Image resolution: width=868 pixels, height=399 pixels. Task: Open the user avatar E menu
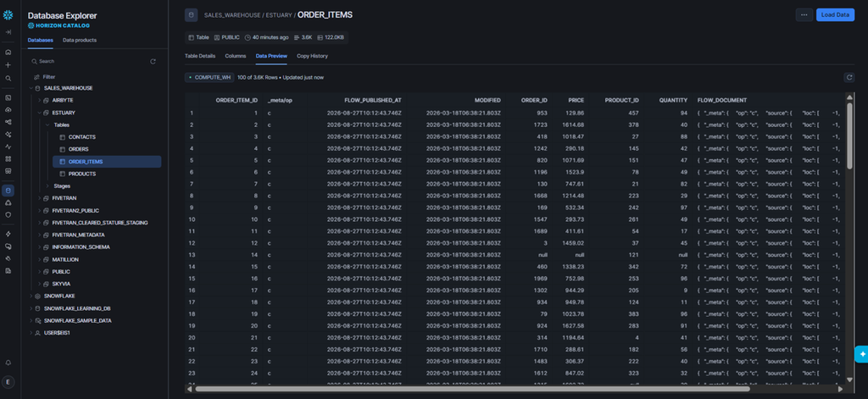(x=8, y=382)
